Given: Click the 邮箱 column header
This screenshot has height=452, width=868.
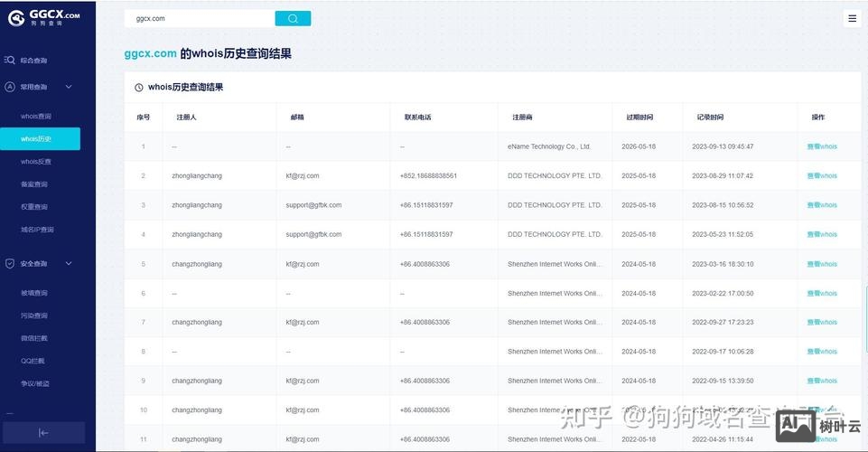Looking at the screenshot, I should click(297, 118).
